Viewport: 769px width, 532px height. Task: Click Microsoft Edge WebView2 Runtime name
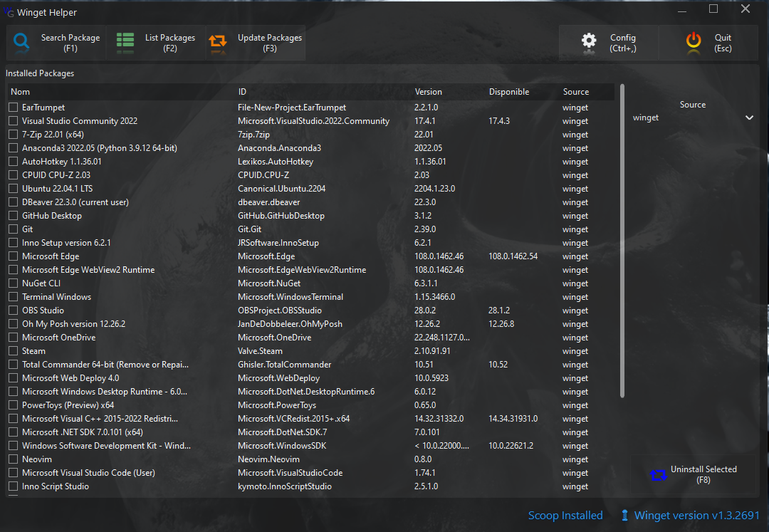click(88, 270)
